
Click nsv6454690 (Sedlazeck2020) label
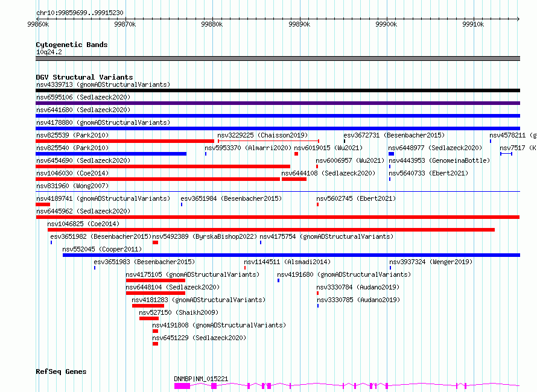83,160
